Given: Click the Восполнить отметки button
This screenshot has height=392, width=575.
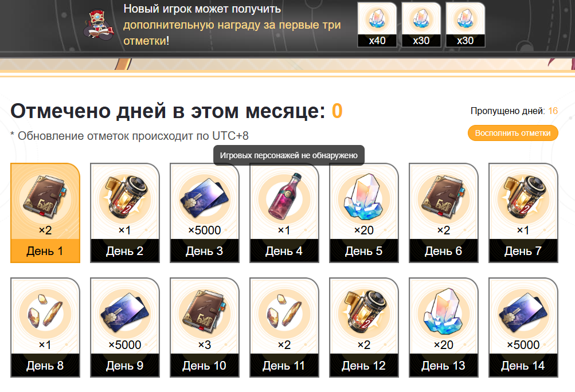Looking at the screenshot, I should click(513, 133).
